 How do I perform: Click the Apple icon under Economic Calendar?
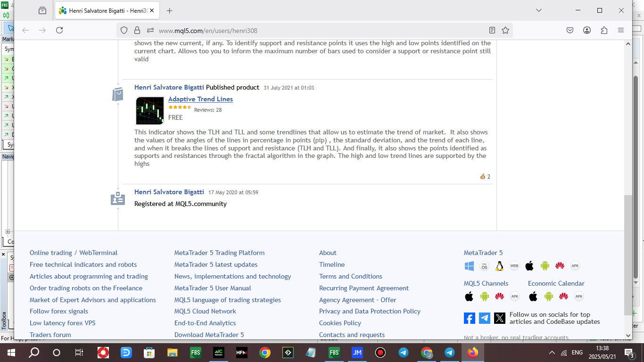tap(533, 296)
